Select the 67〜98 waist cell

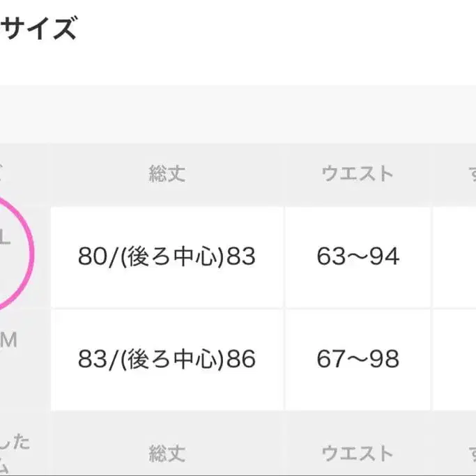[358, 360]
